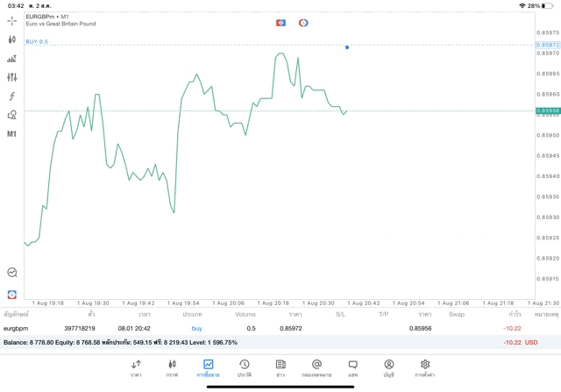Viewport: 561px width, 392px height.
Task: Open the EURGBPm symbol selector
Action: (44, 17)
